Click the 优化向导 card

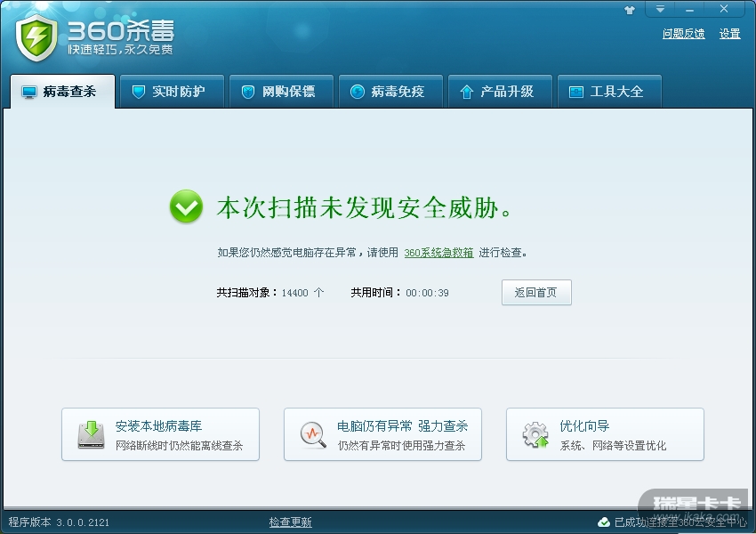(x=605, y=434)
